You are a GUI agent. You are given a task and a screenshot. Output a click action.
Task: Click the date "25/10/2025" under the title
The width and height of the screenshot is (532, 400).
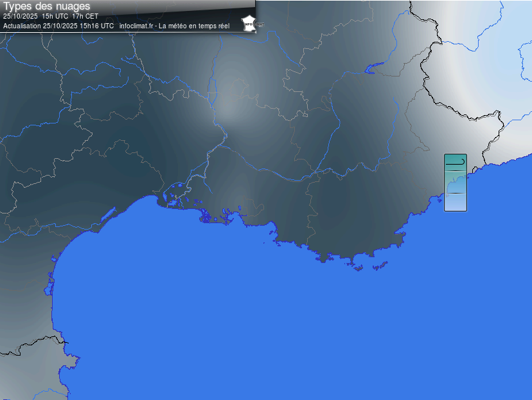(21, 16)
